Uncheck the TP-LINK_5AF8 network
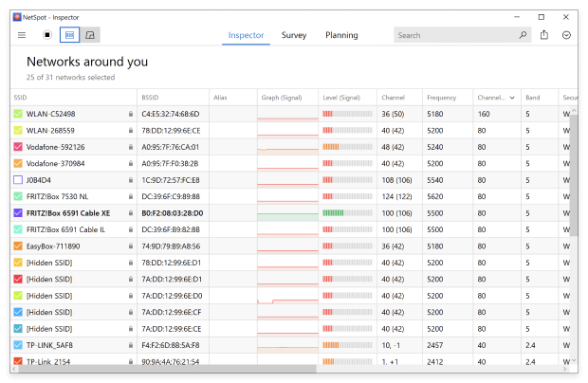Viewport: 588px width, 383px height. (18, 345)
